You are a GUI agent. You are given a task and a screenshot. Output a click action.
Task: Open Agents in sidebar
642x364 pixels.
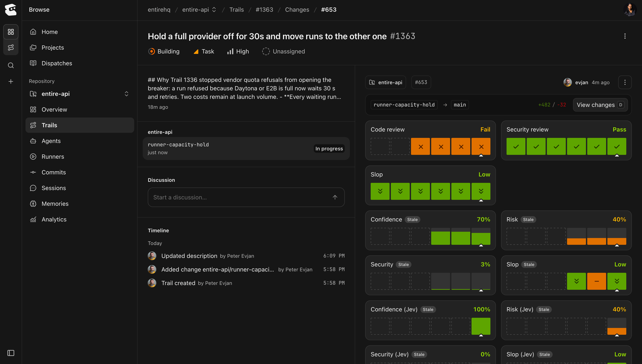click(80, 141)
